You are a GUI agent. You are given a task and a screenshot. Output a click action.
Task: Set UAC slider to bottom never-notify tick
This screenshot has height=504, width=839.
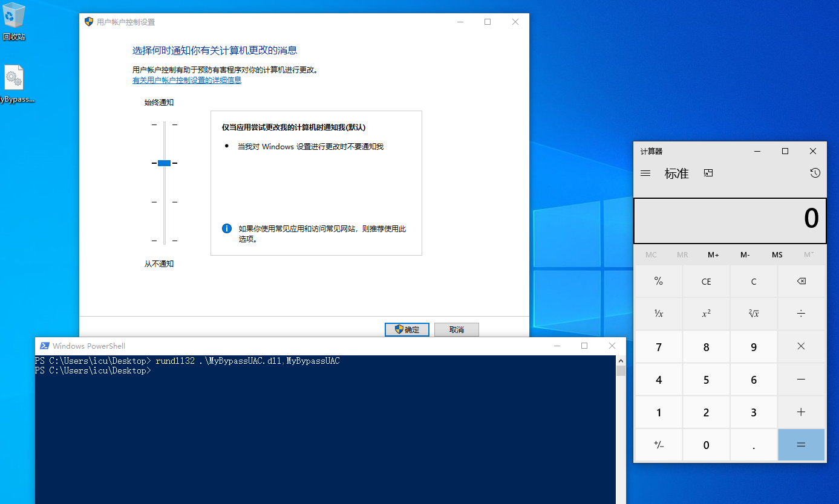164,241
